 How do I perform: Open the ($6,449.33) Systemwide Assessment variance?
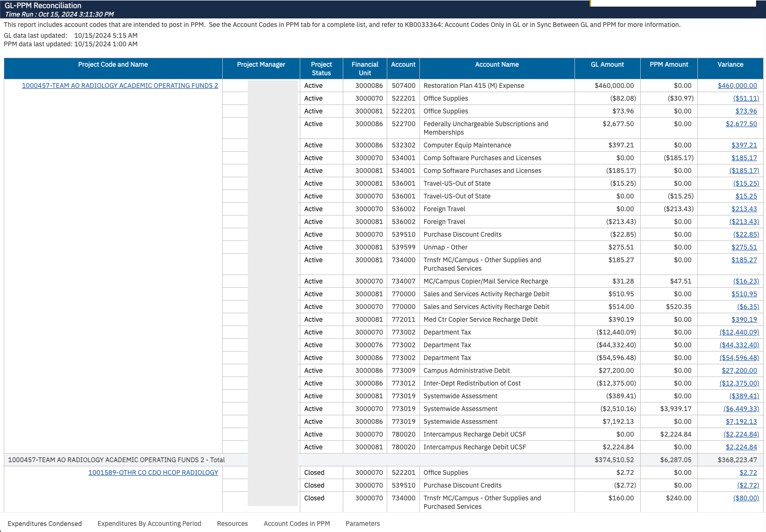click(741, 409)
